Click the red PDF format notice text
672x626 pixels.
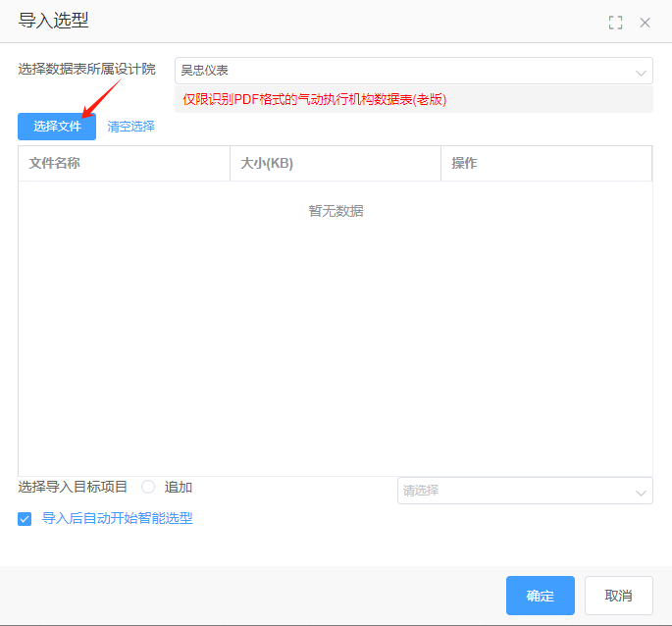(314, 99)
